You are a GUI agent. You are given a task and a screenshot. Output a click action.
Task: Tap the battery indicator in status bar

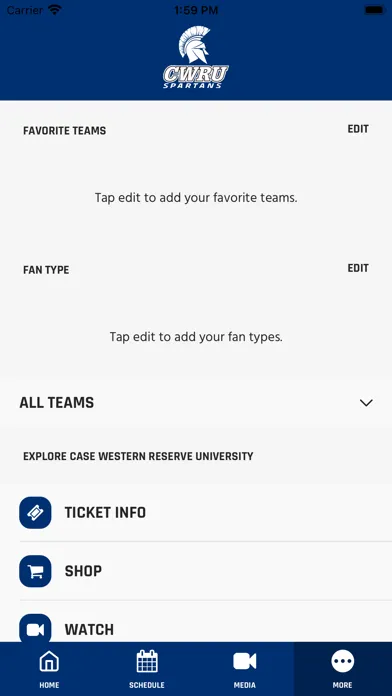pos(375,10)
